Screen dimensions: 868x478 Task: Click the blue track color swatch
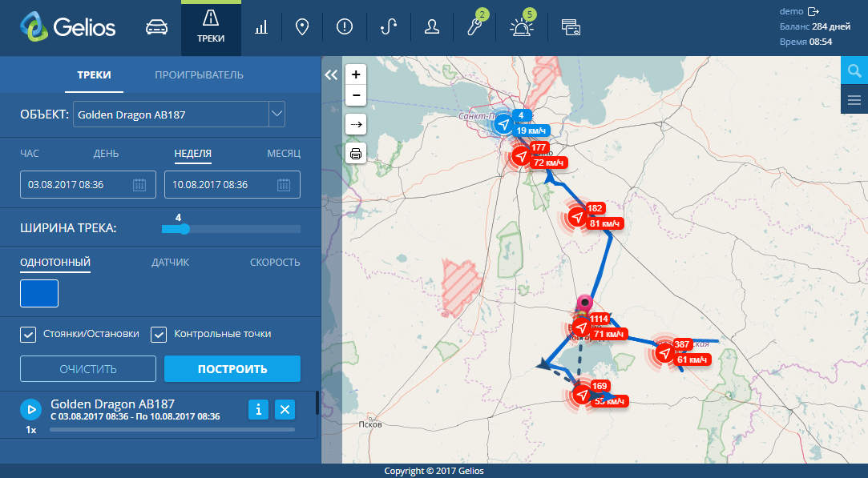pyautogui.click(x=39, y=293)
